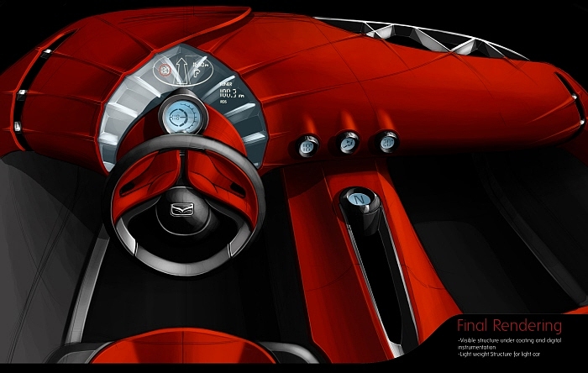Screen dimensions: 588x373
Task: Tap the right-turn arrow navigation icon
Action: coord(197,73)
